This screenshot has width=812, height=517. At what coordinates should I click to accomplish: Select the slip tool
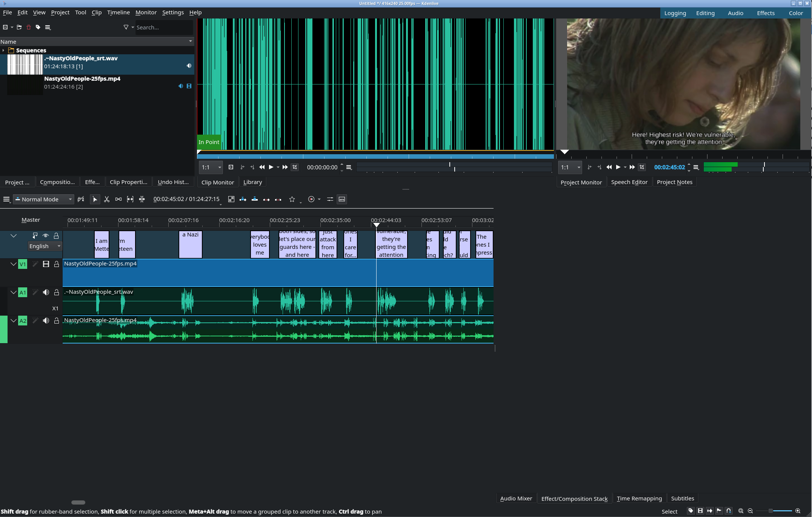tap(130, 199)
